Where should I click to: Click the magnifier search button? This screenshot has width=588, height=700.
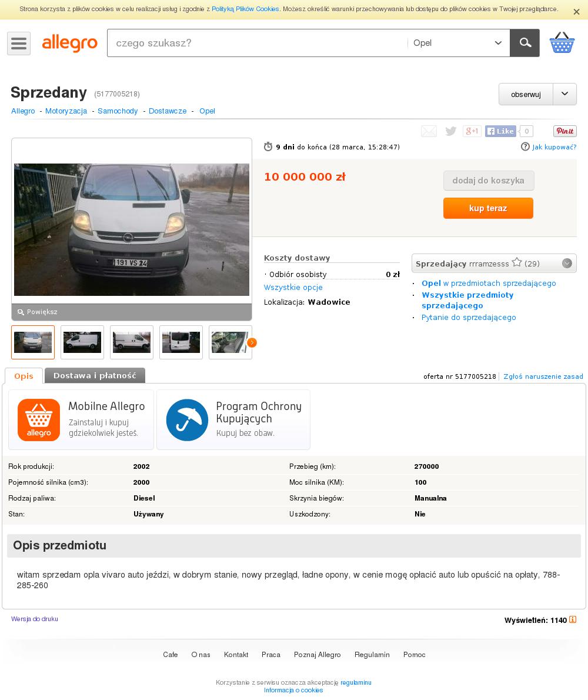pos(524,43)
